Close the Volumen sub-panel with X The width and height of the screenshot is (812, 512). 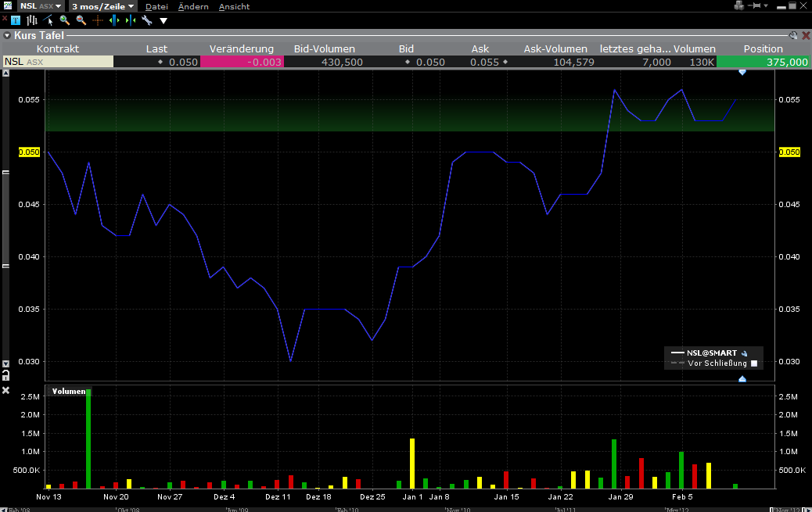(x=5, y=390)
